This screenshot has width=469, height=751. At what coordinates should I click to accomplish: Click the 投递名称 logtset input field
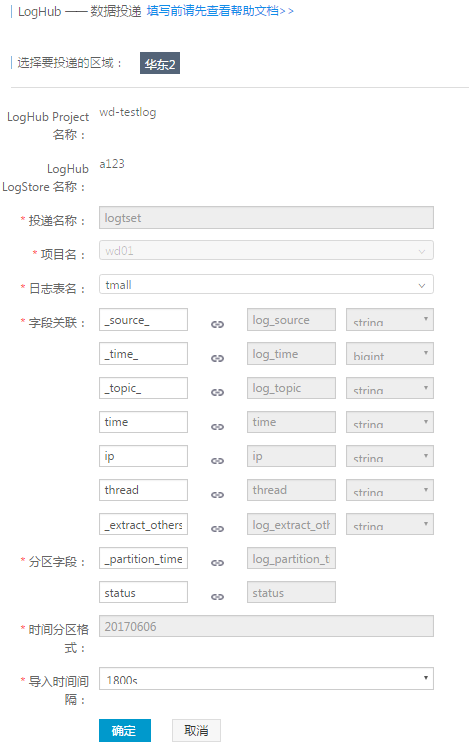click(x=266, y=218)
